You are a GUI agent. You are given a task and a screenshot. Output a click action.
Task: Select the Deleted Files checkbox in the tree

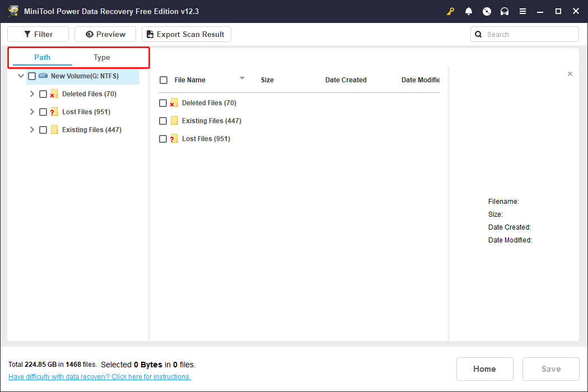click(43, 94)
